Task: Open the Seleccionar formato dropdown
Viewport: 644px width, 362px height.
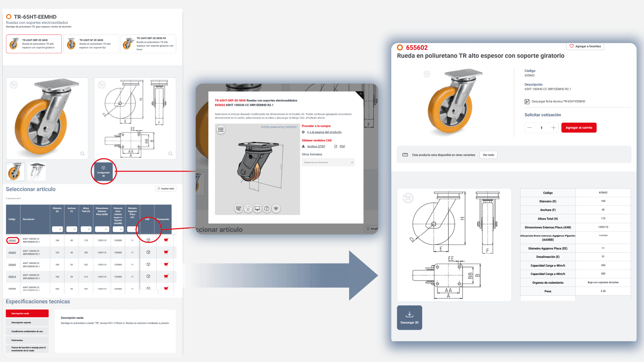Action: [x=328, y=162]
